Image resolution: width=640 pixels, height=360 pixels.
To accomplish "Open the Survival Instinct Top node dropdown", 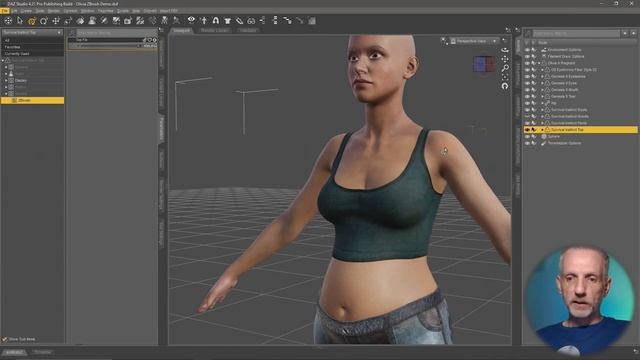I will 32,32.
